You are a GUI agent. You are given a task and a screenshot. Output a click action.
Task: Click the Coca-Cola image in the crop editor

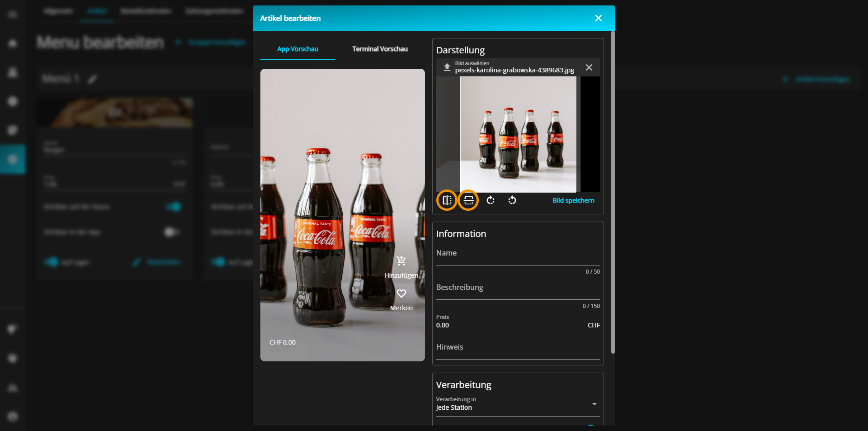pos(518,134)
